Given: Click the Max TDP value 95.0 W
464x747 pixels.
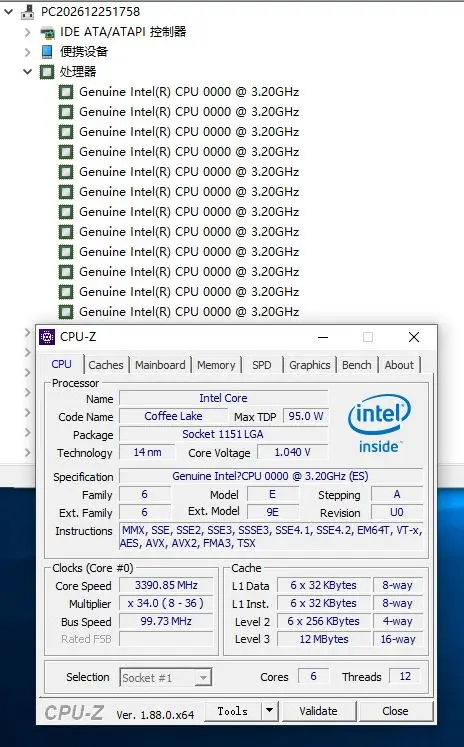Looking at the screenshot, I should point(305,416).
